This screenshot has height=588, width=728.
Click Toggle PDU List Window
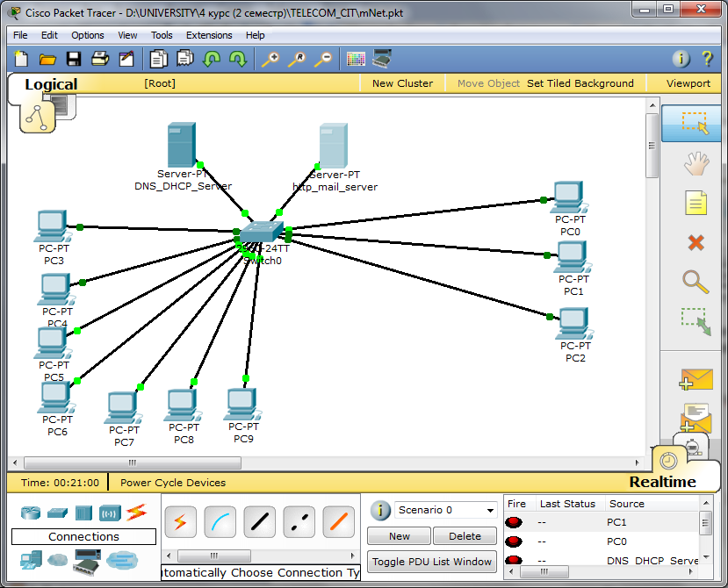point(432,562)
